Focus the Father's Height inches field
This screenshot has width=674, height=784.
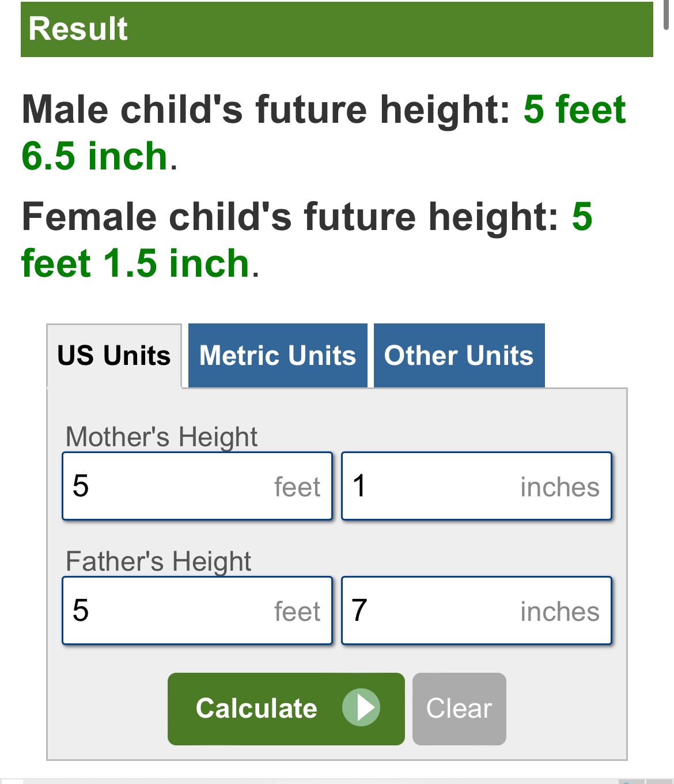click(476, 610)
